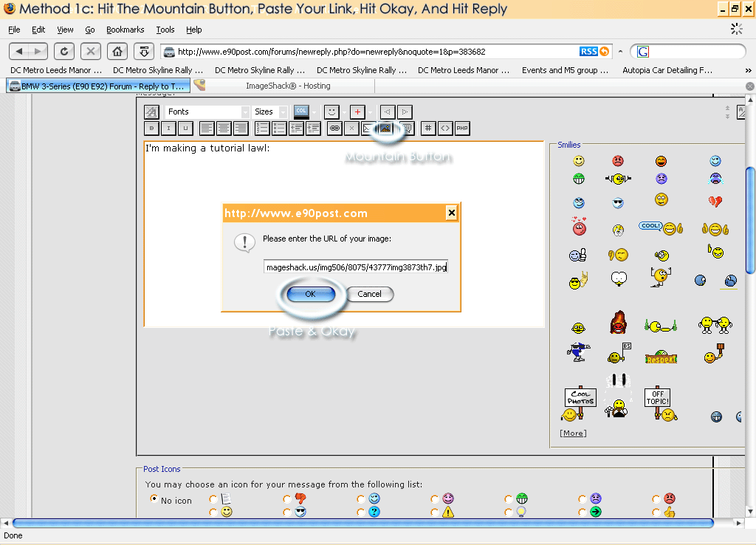Click the image URL input field

pos(356,267)
